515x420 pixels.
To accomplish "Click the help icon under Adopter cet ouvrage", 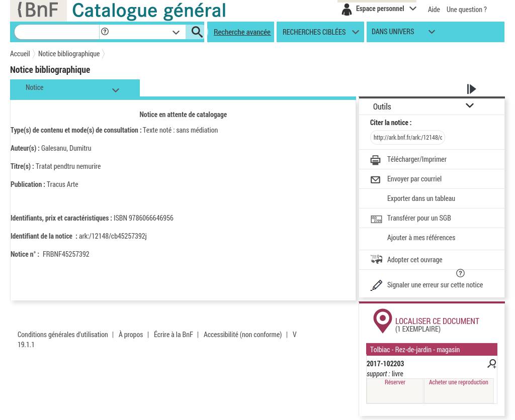I will click(x=460, y=273).
